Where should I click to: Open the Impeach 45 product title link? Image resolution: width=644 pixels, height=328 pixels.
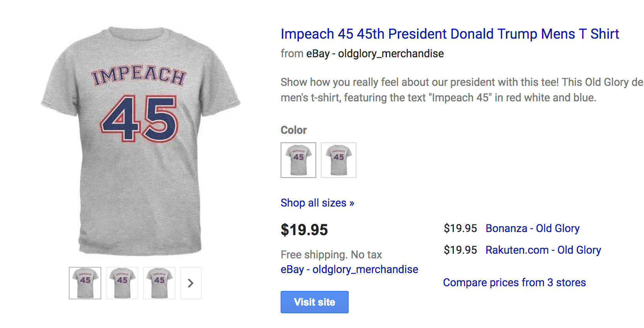pos(449,34)
